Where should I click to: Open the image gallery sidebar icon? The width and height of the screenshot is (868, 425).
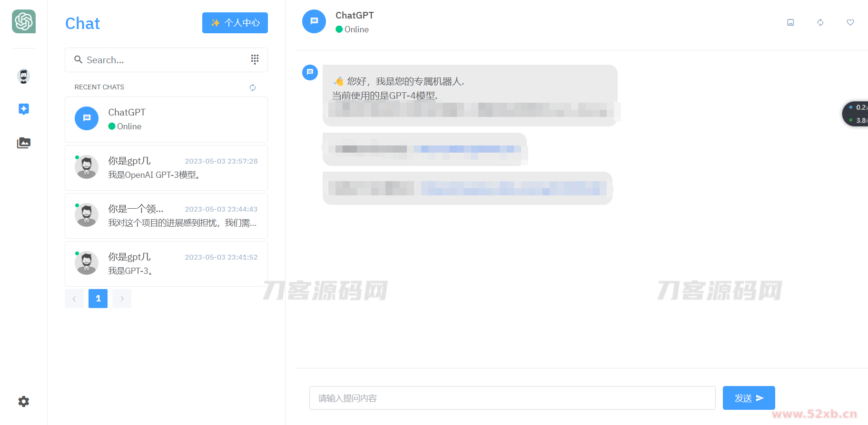pyautogui.click(x=24, y=143)
